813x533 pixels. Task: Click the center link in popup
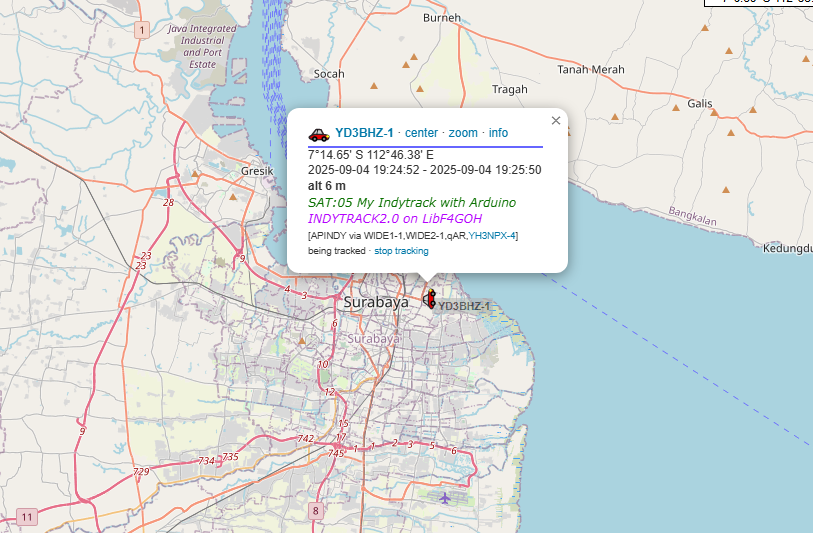pyautogui.click(x=421, y=133)
